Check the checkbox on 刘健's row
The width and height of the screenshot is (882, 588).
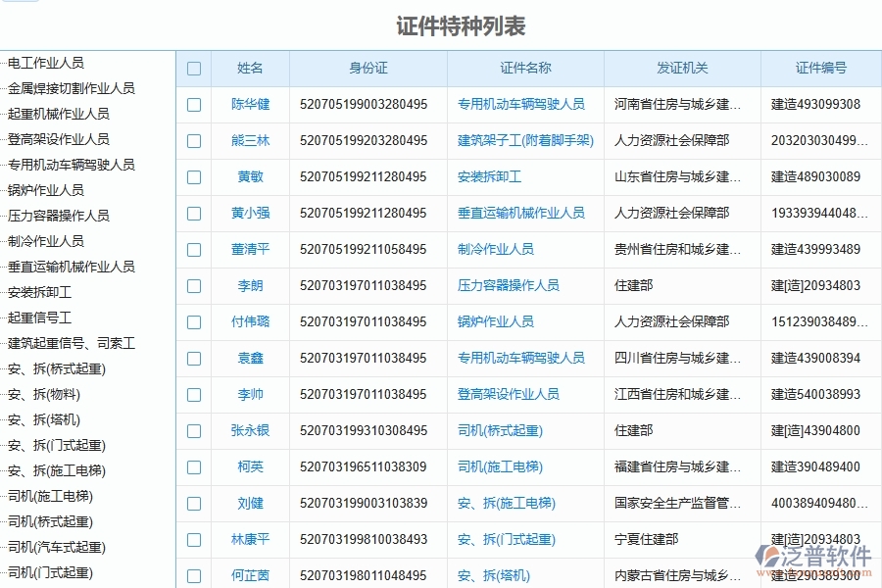pos(193,503)
